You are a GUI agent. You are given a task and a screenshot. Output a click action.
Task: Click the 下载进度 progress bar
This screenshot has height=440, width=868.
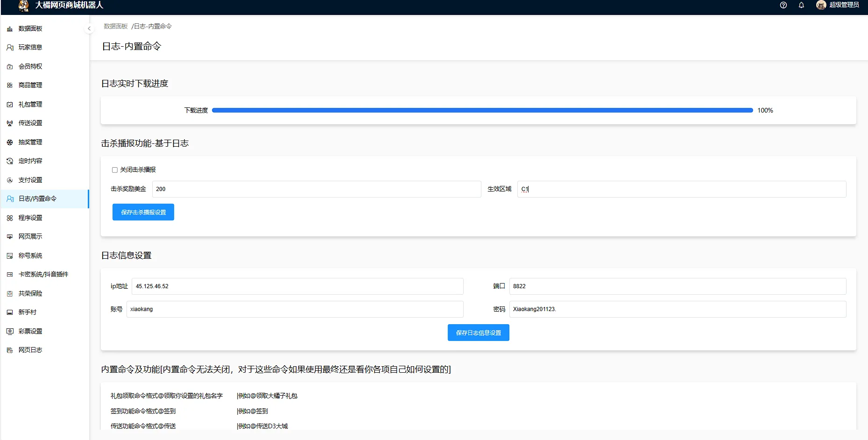482,111
